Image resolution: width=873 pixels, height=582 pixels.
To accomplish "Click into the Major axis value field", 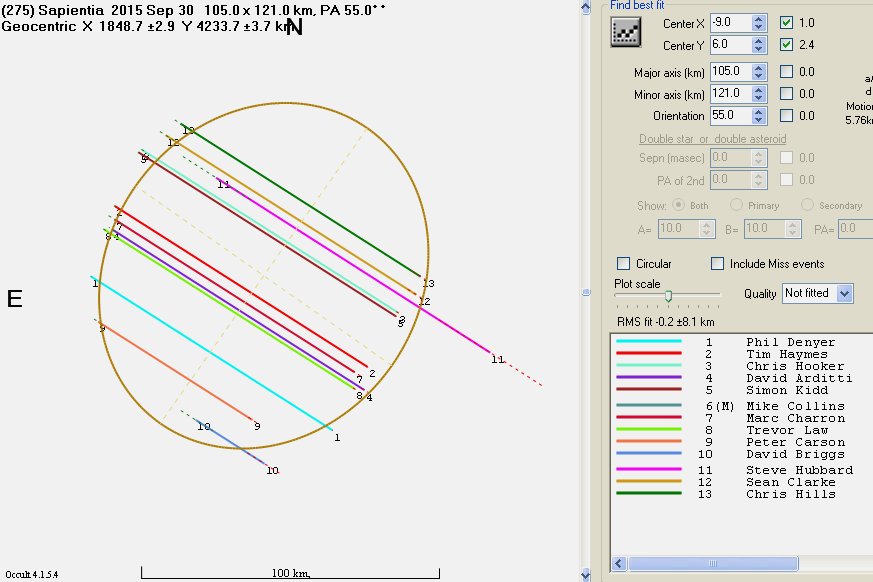I will (729, 72).
